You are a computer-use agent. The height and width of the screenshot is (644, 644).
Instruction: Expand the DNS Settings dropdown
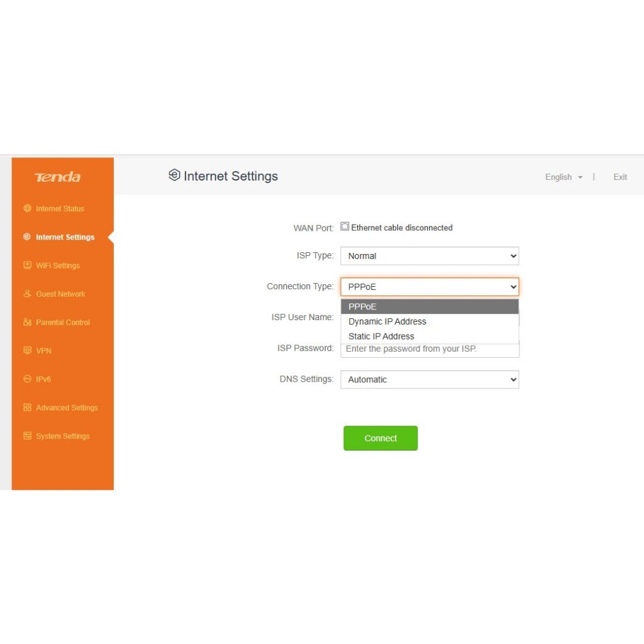pos(430,379)
